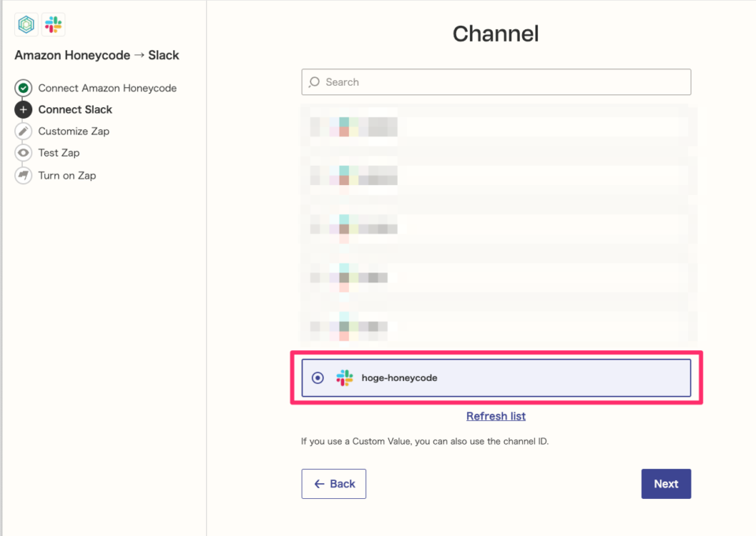Click the Slack logo at top left

click(53, 24)
